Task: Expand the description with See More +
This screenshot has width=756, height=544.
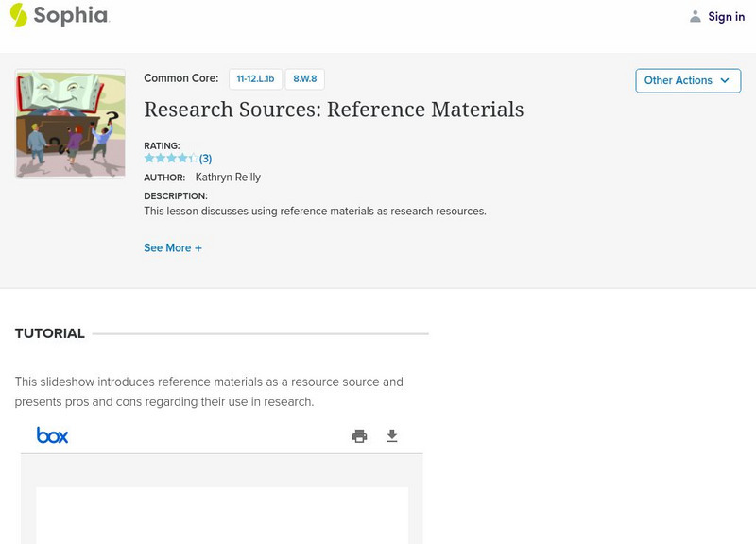Action: (x=173, y=248)
